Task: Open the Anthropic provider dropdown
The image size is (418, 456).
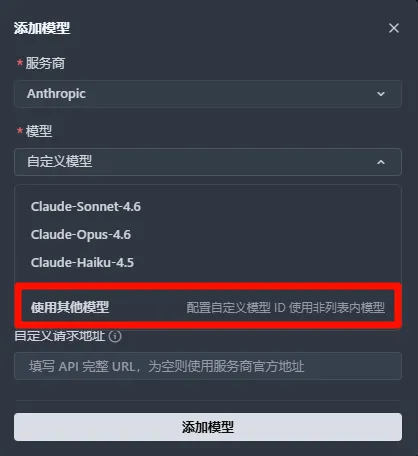Action: (x=208, y=94)
